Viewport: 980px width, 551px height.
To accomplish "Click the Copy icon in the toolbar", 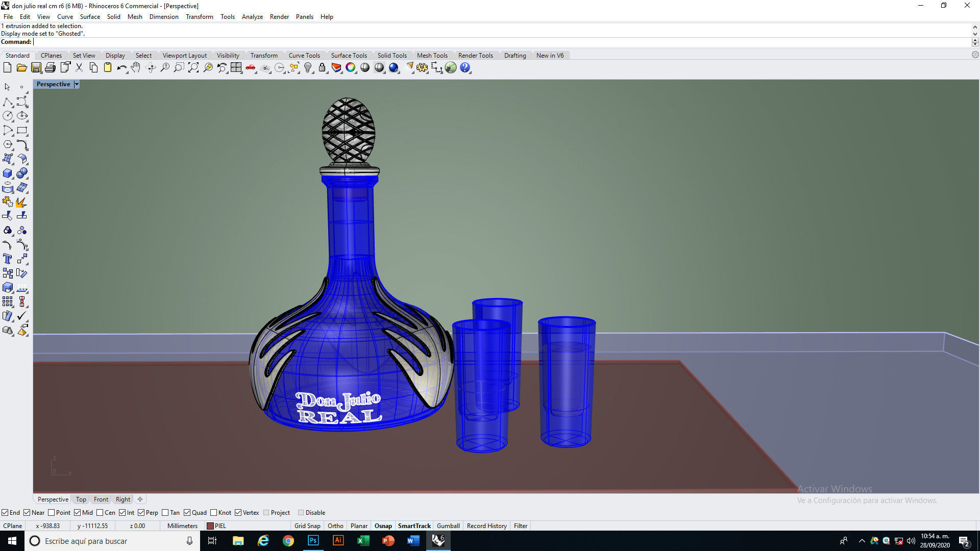I will pos(93,67).
